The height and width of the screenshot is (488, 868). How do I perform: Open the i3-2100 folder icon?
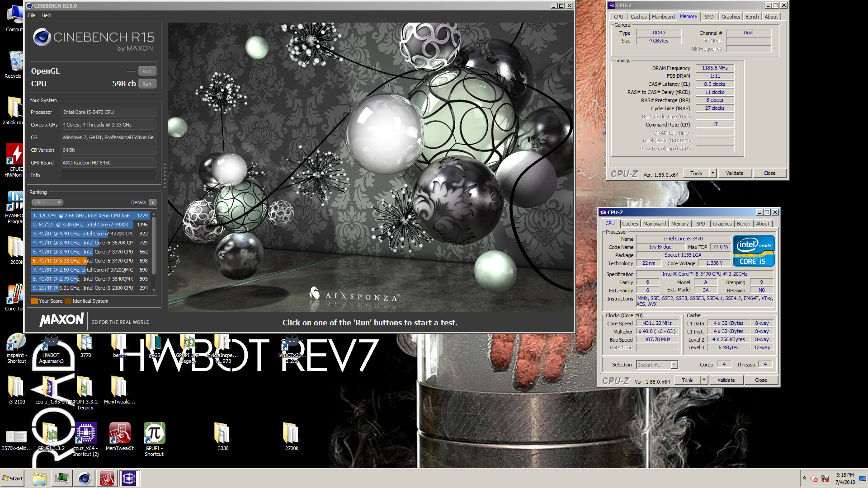17,390
